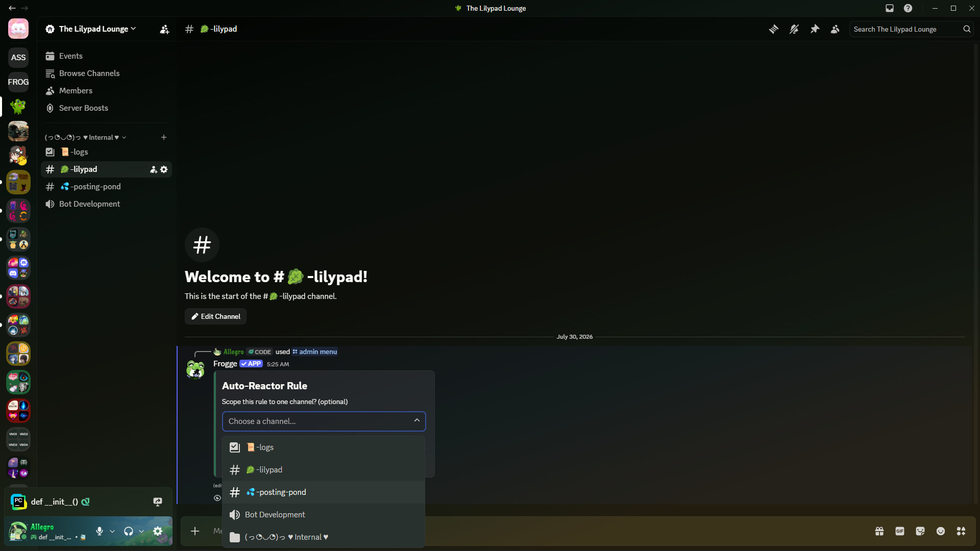
Task: Open the sticker picker
Action: [920, 531]
